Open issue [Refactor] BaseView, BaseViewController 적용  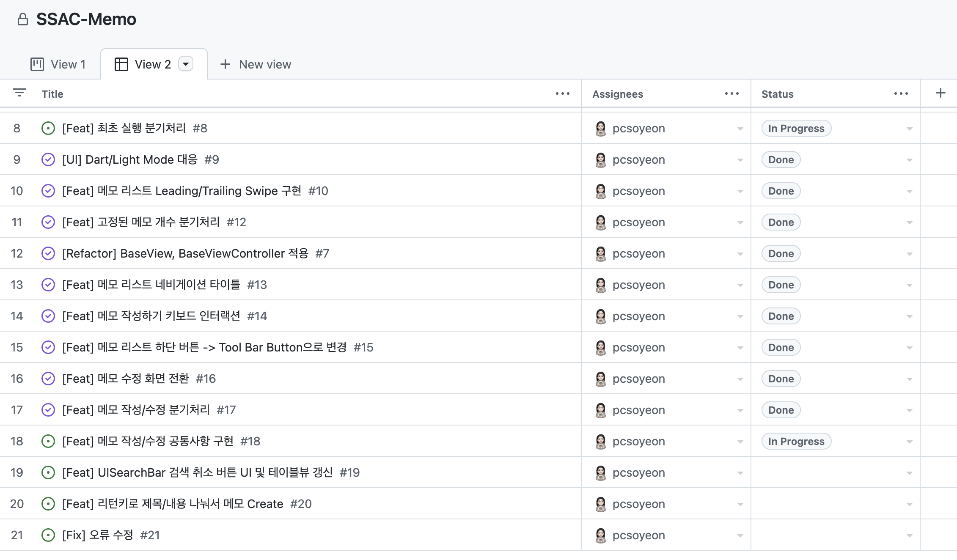(185, 253)
